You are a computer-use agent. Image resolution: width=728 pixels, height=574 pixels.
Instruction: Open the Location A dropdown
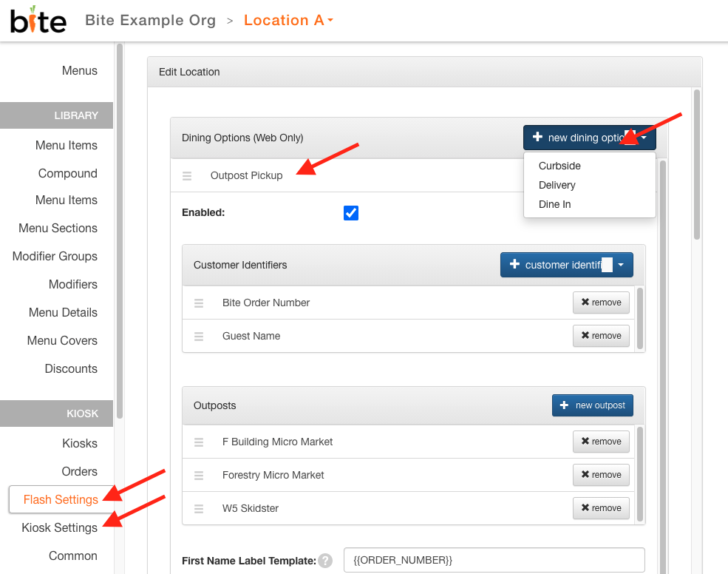[x=288, y=20]
